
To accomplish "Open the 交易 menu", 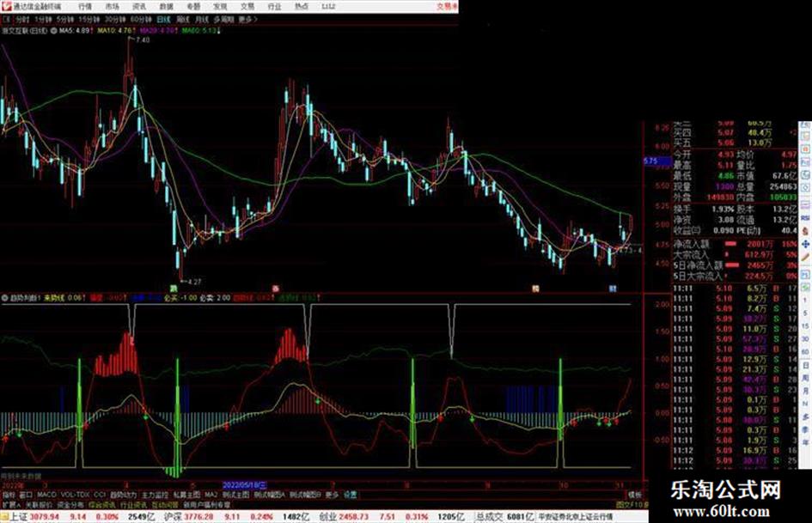I will point(247,6).
